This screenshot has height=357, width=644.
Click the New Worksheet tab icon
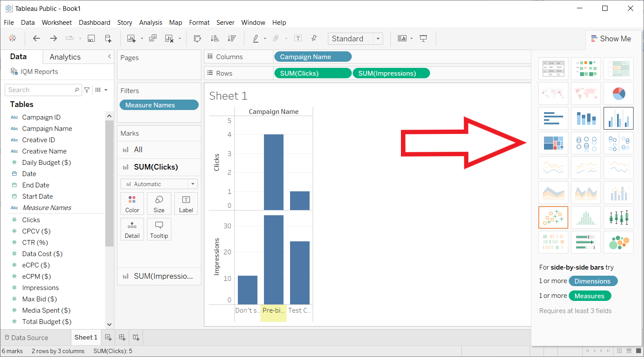[x=108, y=337]
